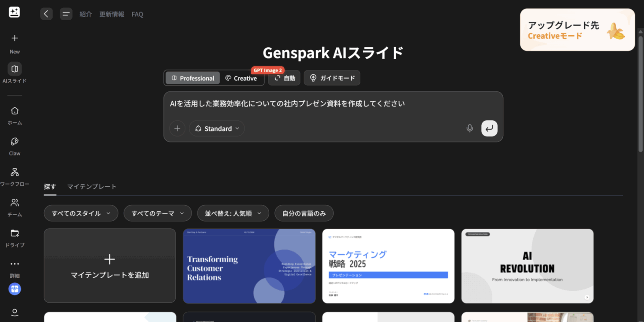Viewport: 644px width, 322px height.
Task: Open the user profile icon at sidebar bottom
Action: [x=15, y=312]
